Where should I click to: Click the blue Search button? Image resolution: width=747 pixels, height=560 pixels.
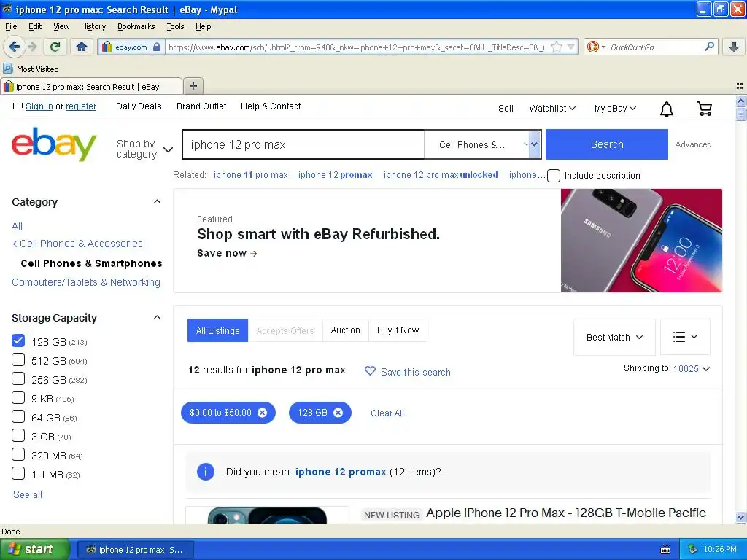pos(606,144)
